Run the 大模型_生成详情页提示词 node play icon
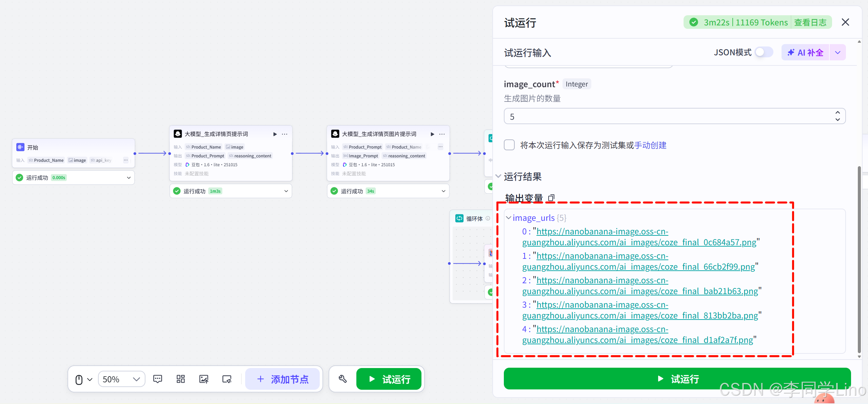This screenshot has width=868, height=404. (x=275, y=134)
